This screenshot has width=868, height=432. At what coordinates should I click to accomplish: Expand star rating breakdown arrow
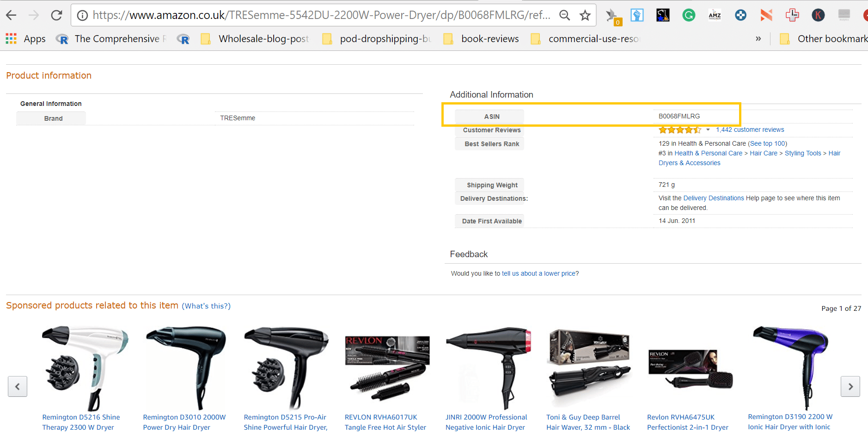pos(708,130)
